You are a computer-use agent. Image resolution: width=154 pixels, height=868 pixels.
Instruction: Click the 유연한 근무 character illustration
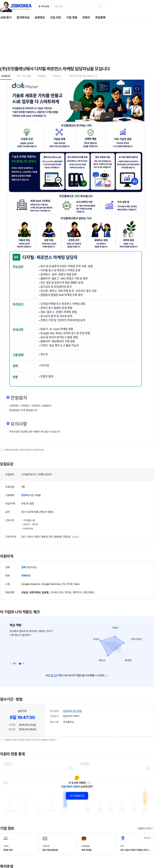click(x=74, y=230)
